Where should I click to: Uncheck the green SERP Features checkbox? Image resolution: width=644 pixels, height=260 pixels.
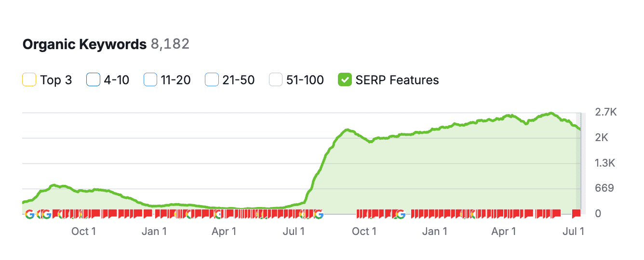[345, 79]
